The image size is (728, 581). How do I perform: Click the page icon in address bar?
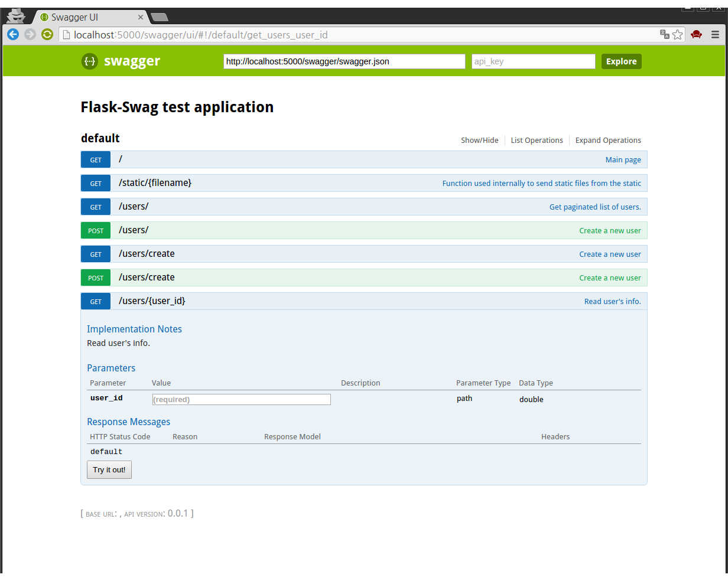click(67, 35)
